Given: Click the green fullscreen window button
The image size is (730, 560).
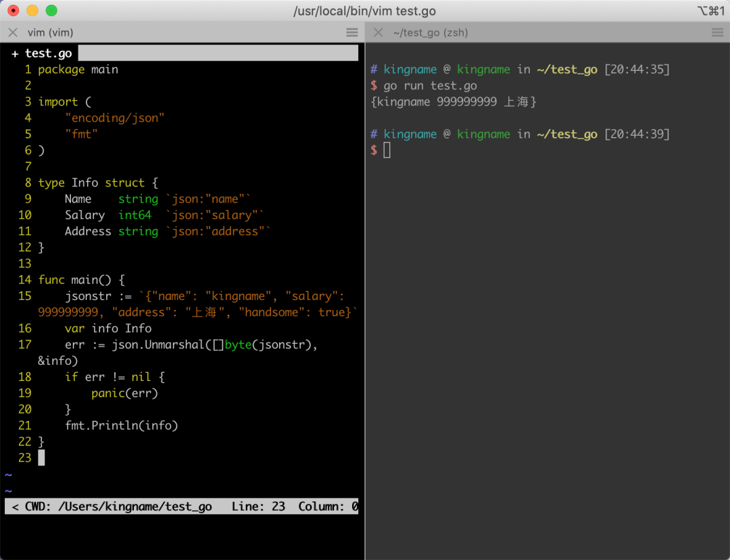Looking at the screenshot, I should [x=51, y=10].
